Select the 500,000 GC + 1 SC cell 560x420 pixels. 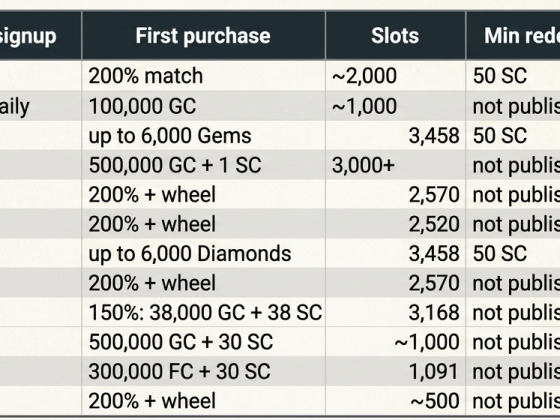(203, 165)
